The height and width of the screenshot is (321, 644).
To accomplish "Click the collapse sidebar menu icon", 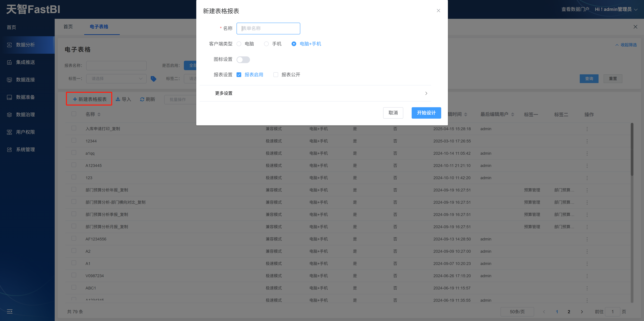I will [10, 311].
